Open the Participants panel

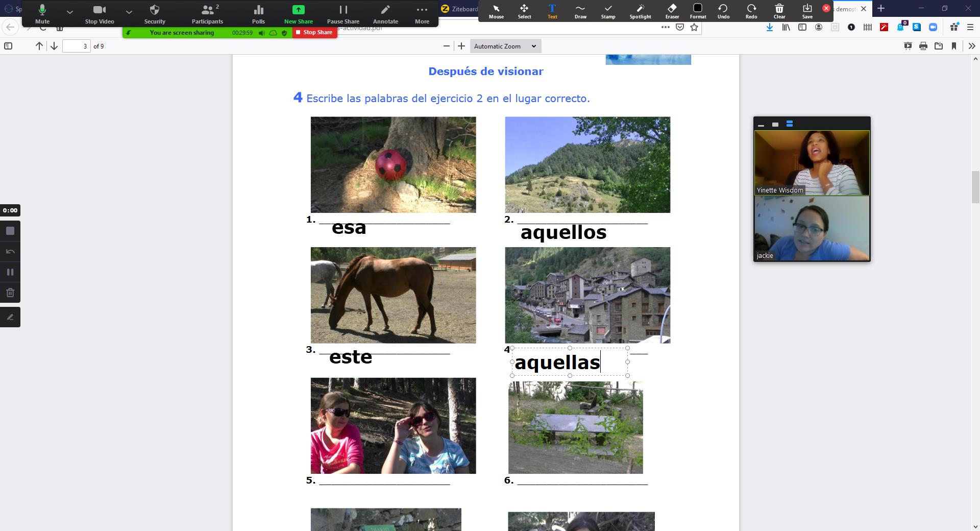coord(207,13)
